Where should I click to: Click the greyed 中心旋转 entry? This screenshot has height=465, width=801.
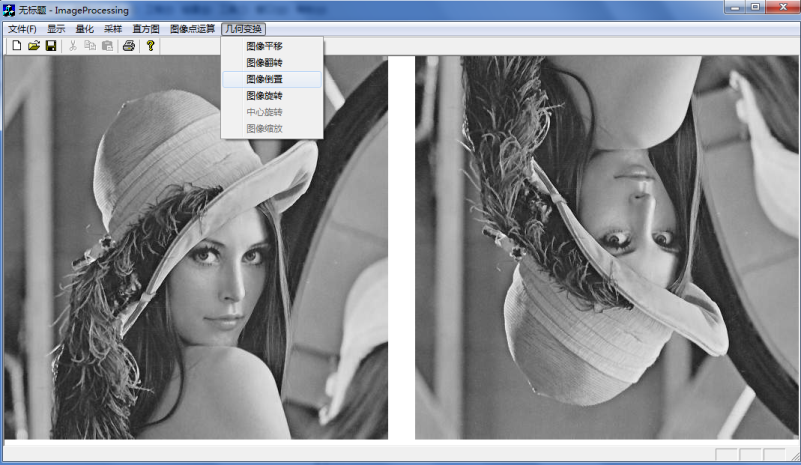[272, 112]
